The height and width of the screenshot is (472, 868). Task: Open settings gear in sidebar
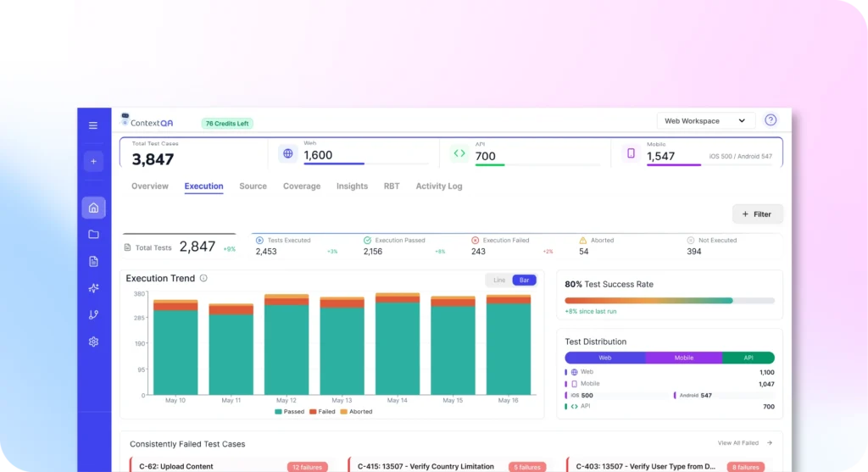click(x=93, y=342)
